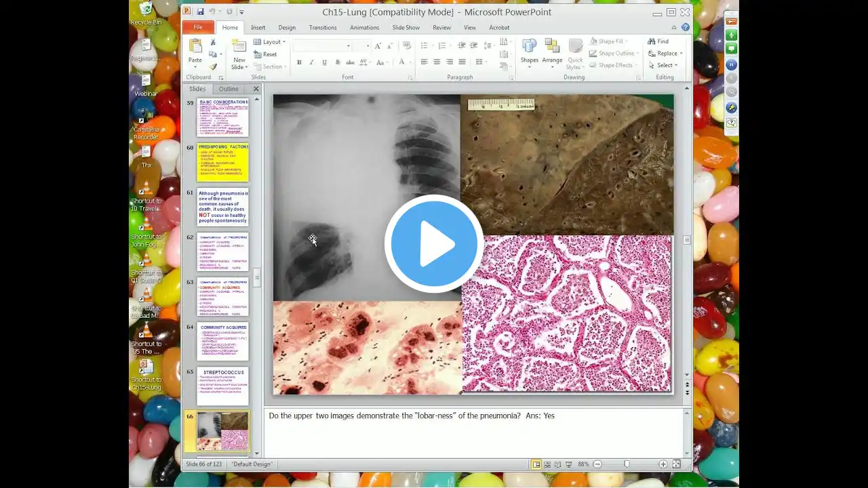Toggle Underline formatting
The width and height of the screenshot is (868, 488).
pyautogui.click(x=324, y=62)
